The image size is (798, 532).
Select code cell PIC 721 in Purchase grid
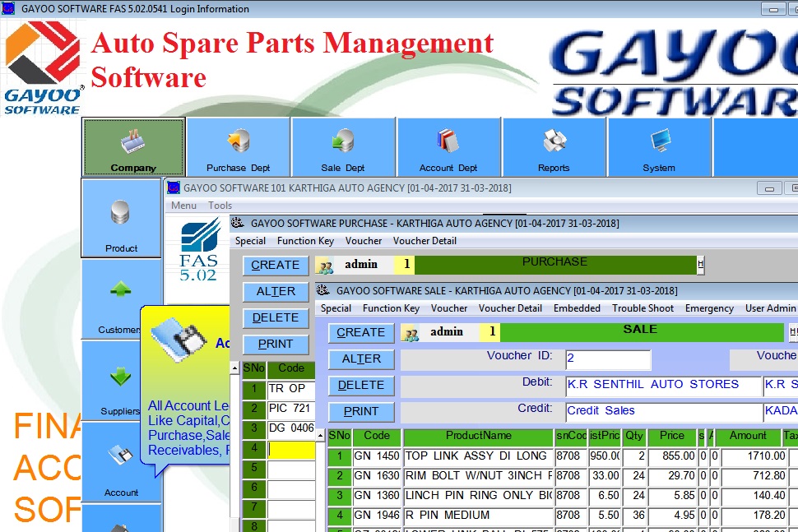[291, 409]
